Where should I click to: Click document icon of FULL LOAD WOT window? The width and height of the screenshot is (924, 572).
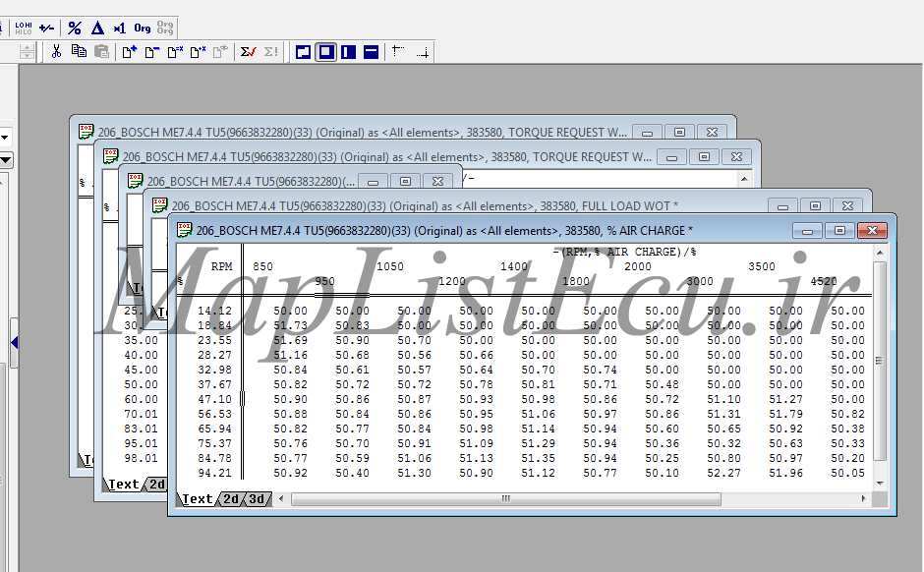pos(159,205)
